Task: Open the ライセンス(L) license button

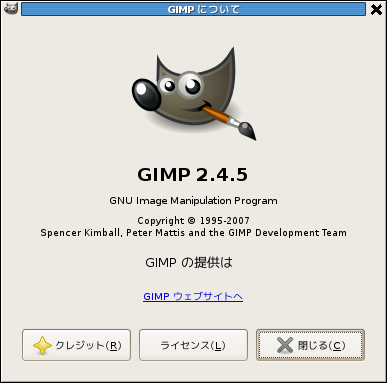Action: 193,345
